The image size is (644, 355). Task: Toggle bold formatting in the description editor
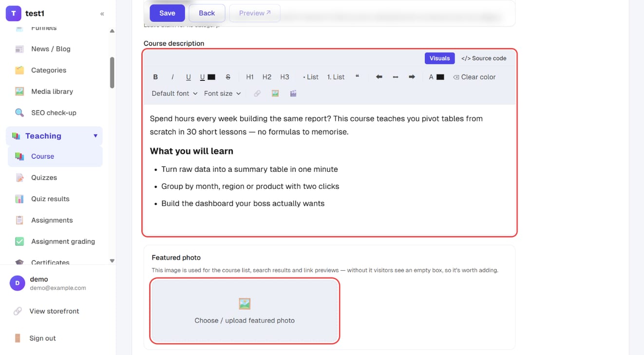pos(155,77)
